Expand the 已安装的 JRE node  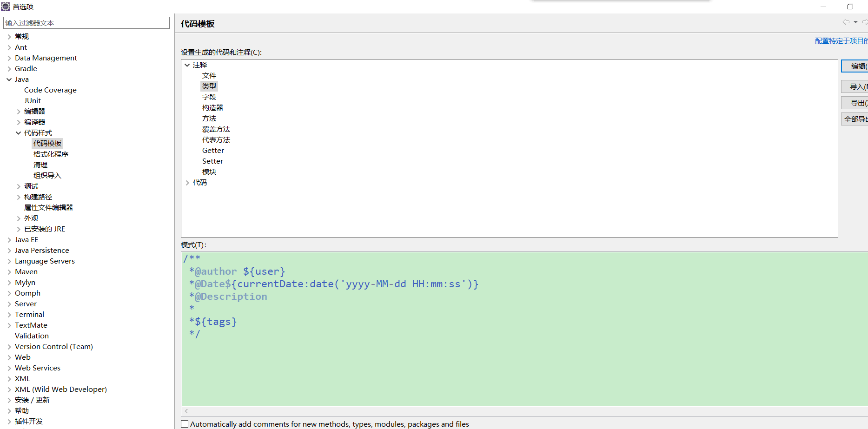point(19,229)
